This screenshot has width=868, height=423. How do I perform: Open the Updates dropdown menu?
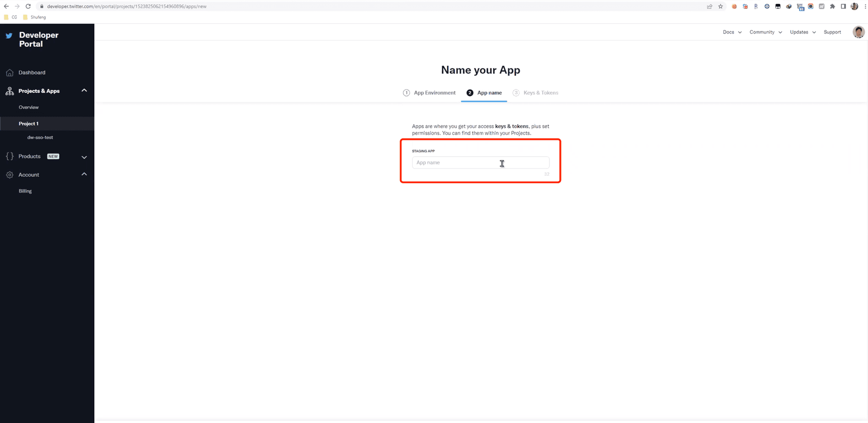[803, 32]
